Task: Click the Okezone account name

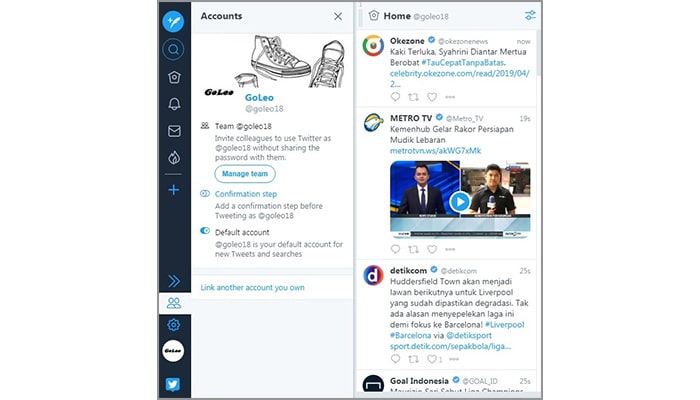Action: pyautogui.click(x=407, y=41)
